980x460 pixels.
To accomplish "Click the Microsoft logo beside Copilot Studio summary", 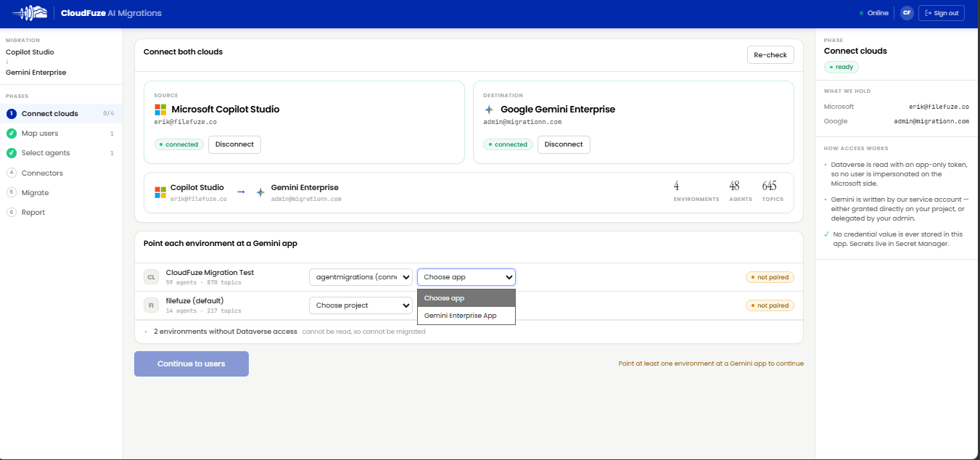I will 160,192.
